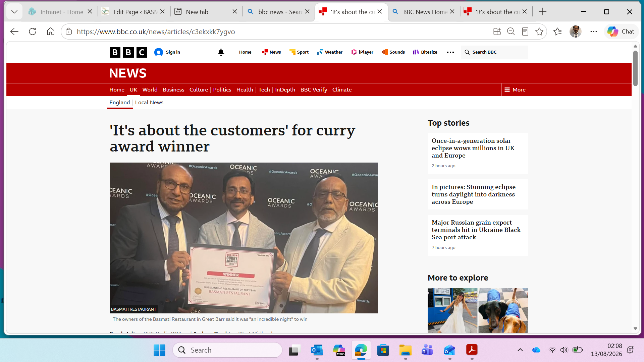The height and width of the screenshot is (362, 644).
Task: Go to the browser home page
Action: point(51,32)
